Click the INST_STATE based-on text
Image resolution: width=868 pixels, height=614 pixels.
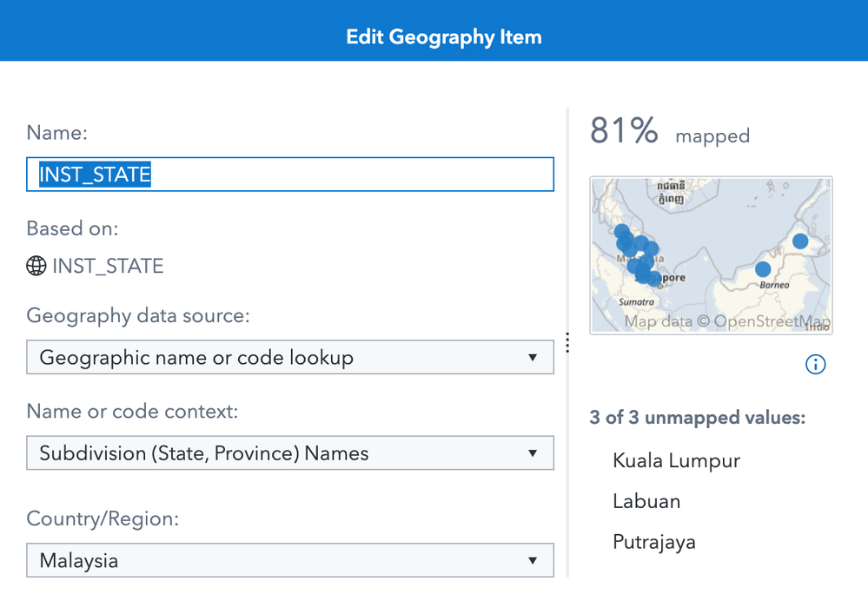[x=108, y=266]
